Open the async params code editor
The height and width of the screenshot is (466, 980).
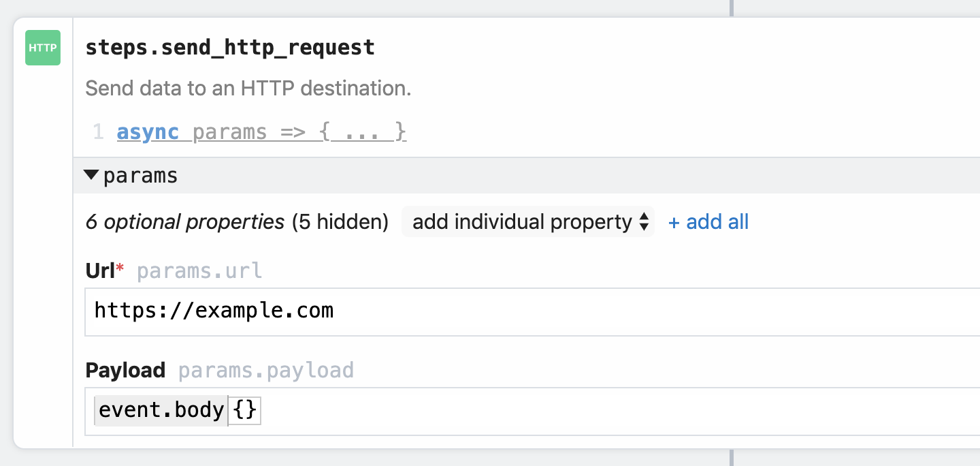[261, 131]
